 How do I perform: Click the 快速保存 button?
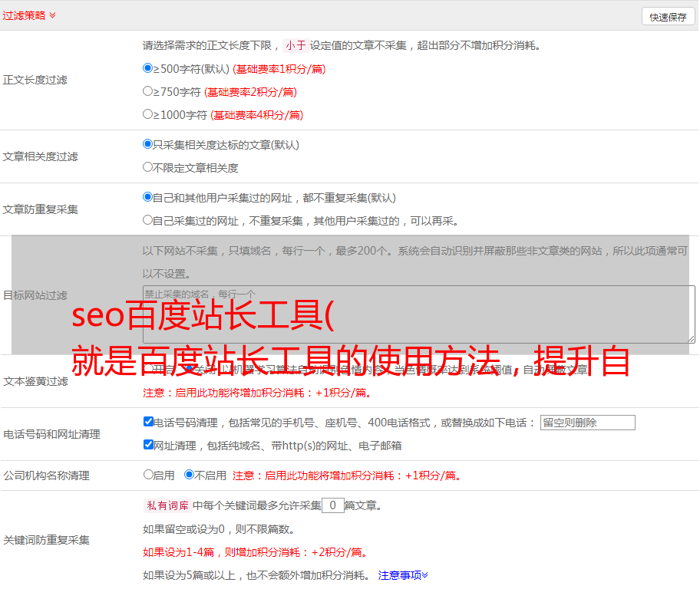[668, 17]
